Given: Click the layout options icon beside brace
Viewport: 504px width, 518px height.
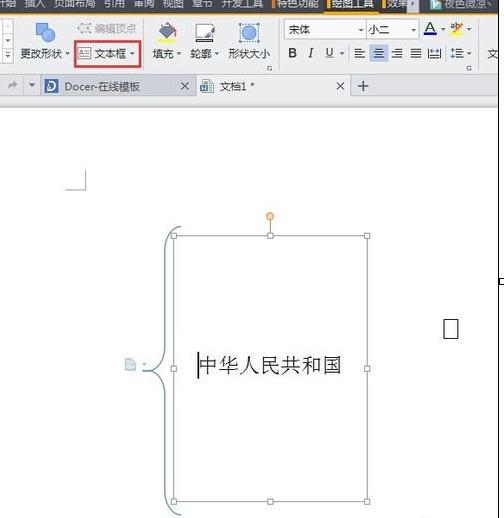Looking at the screenshot, I should (x=130, y=364).
